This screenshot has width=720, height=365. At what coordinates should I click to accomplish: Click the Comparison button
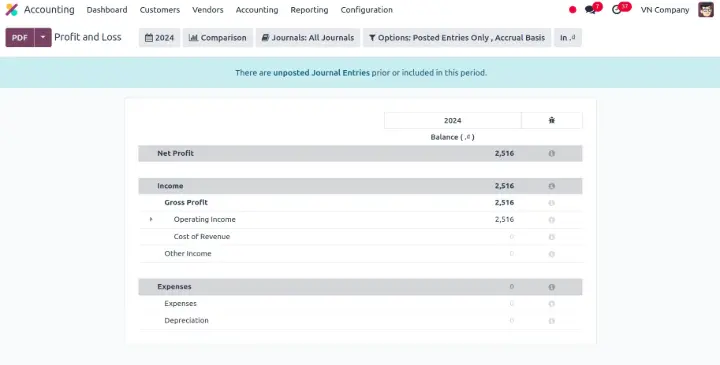[218, 38]
